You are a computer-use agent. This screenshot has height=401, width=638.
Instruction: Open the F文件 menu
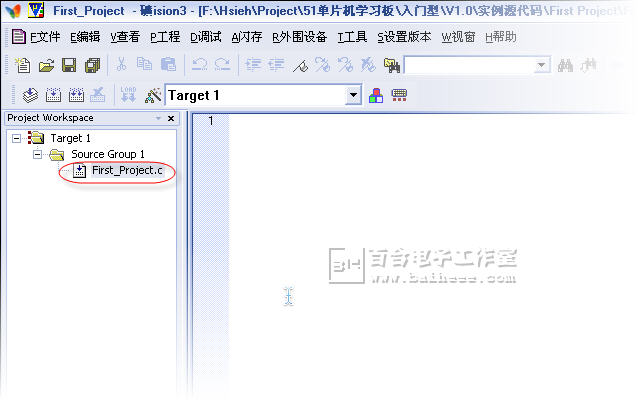45,37
